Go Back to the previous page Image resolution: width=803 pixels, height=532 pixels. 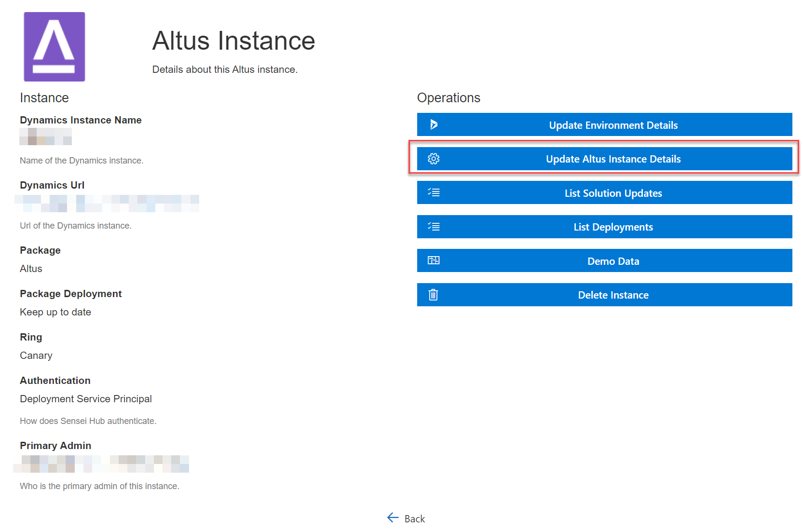(406, 518)
